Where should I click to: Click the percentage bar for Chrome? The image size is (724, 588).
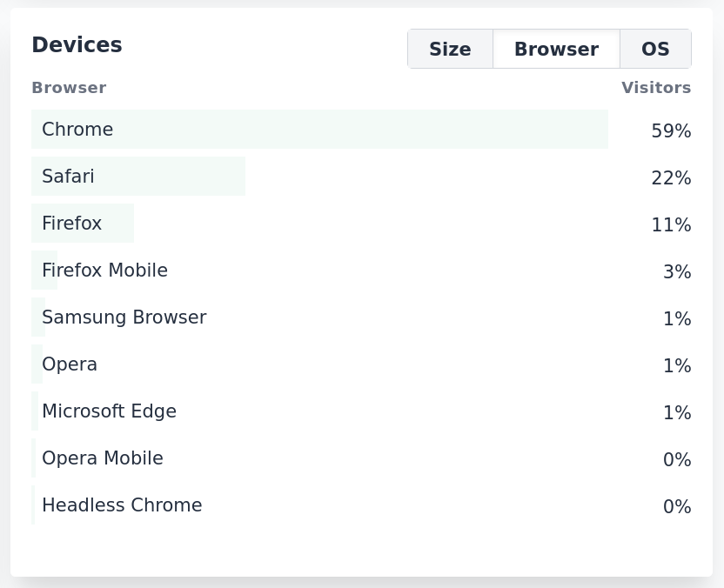(x=319, y=129)
